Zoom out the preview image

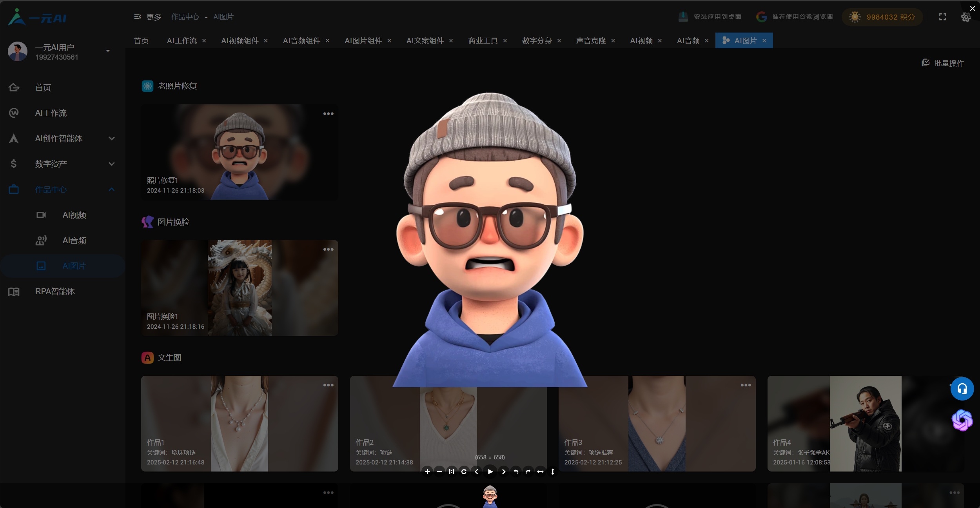pyautogui.click(x=439, y=472)
